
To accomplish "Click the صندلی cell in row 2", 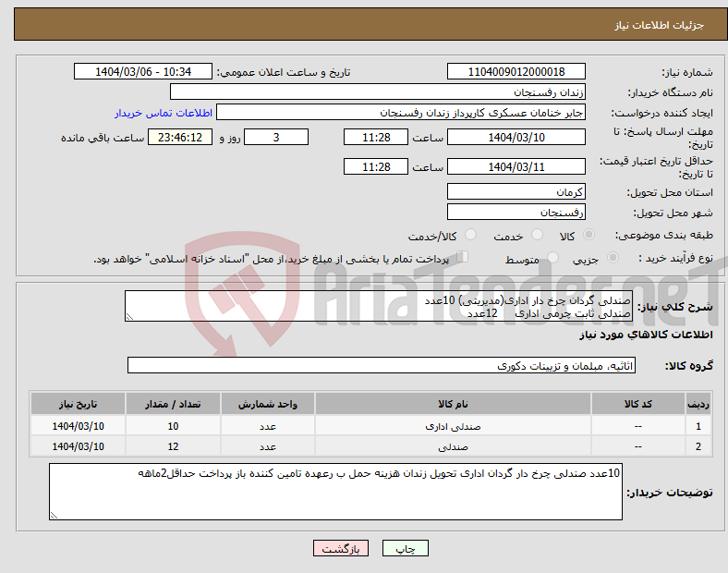I will coord(453,446).
